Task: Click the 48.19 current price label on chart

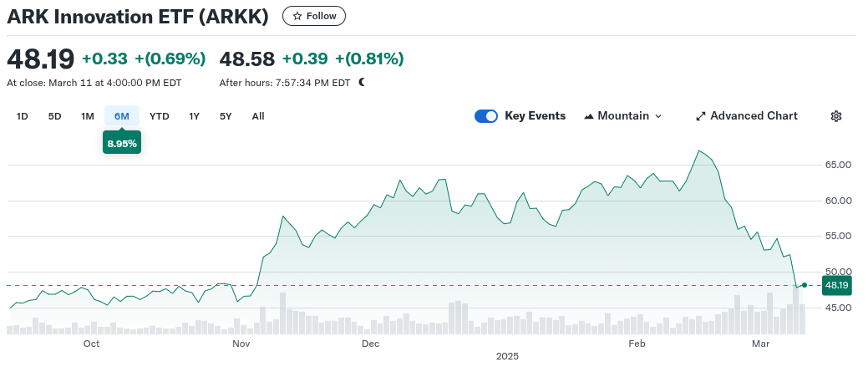Action: point(836,286)
